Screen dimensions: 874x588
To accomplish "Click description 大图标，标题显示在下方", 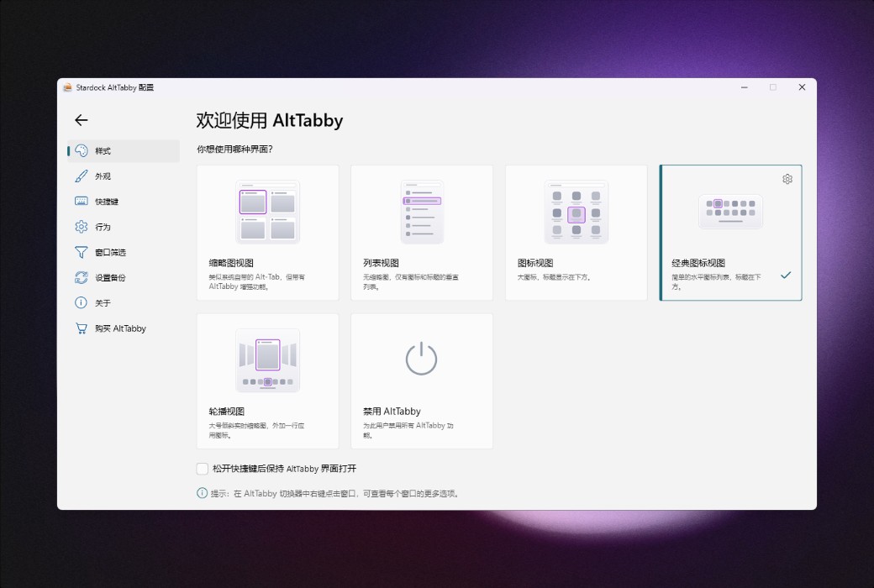I will click(x=554, y=277).
